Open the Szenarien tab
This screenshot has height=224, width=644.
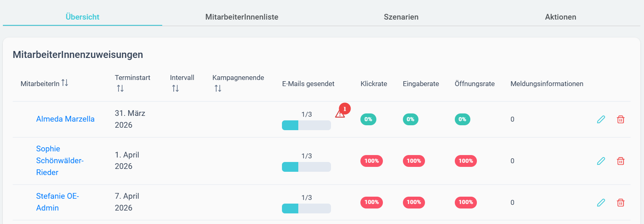click(401, 17)
